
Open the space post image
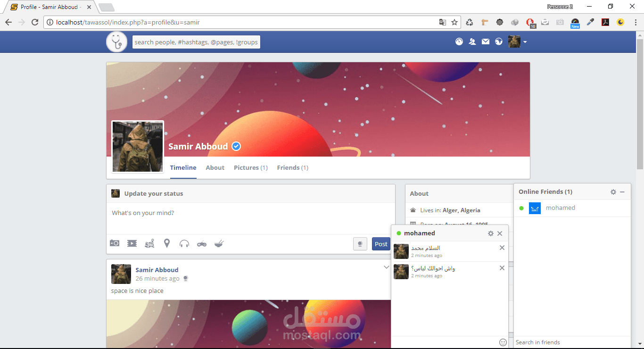tap(248, 324)
